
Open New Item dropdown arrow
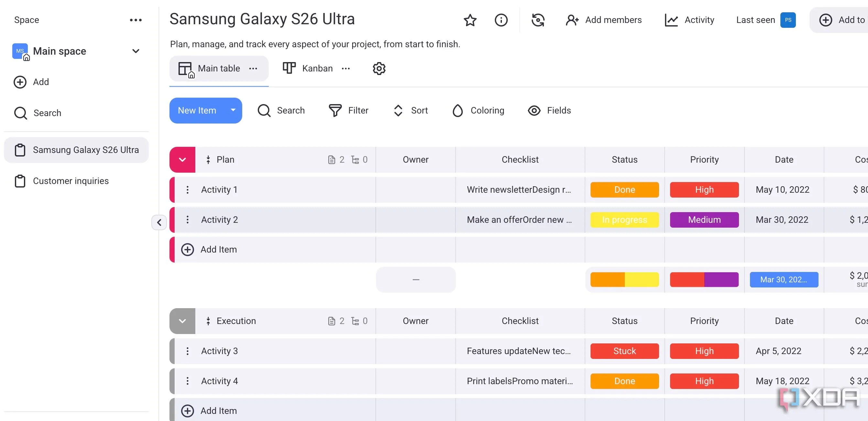(x=233, y=110)
